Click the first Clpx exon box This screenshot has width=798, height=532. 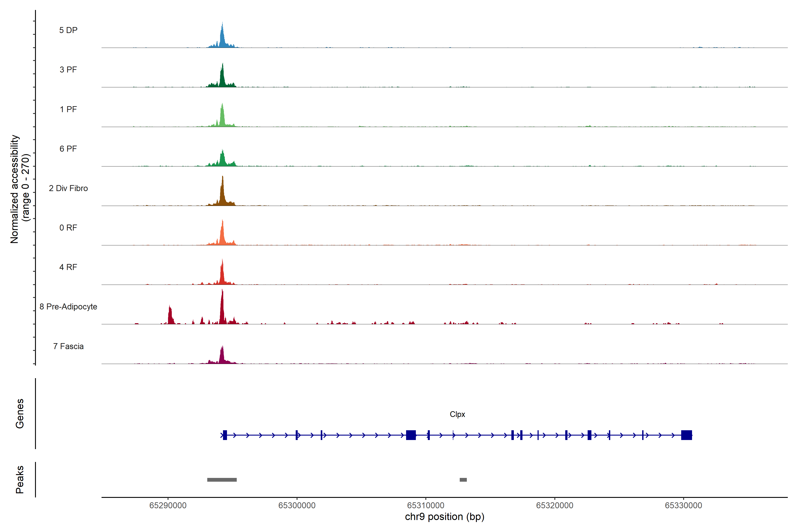tap(225, 435)
